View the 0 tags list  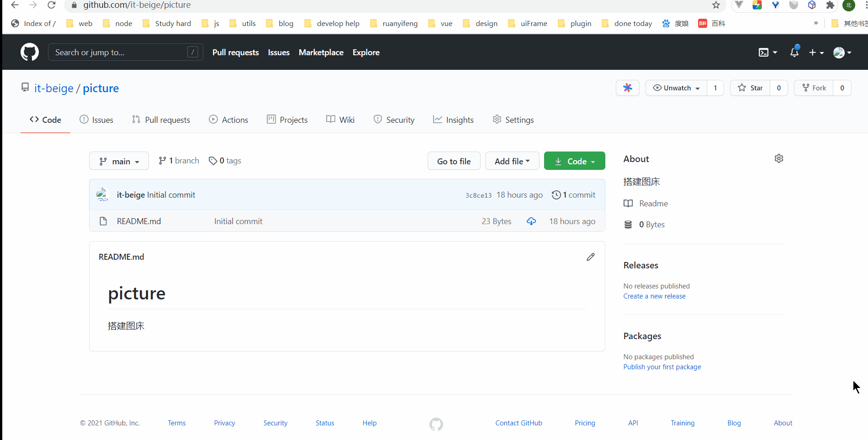tap(225, 161)
